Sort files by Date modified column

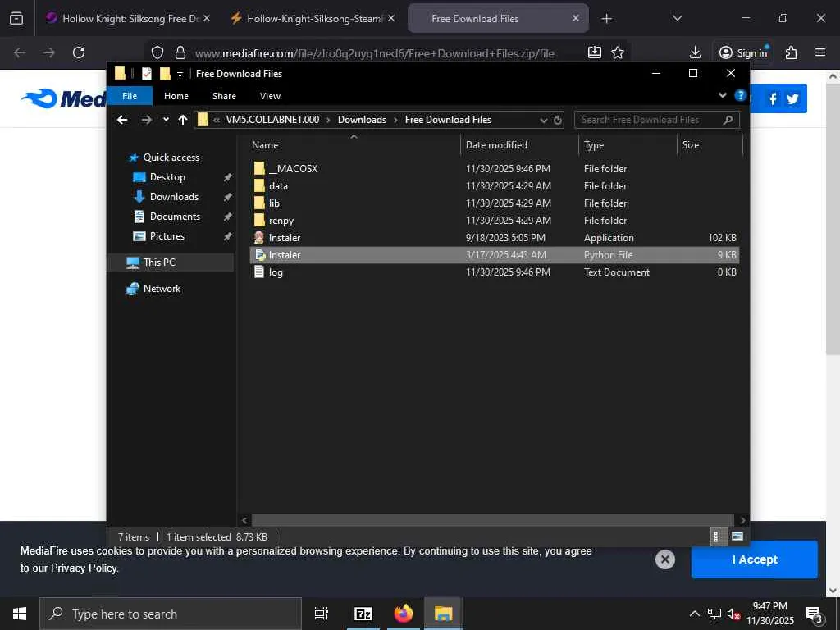(496, 144)
